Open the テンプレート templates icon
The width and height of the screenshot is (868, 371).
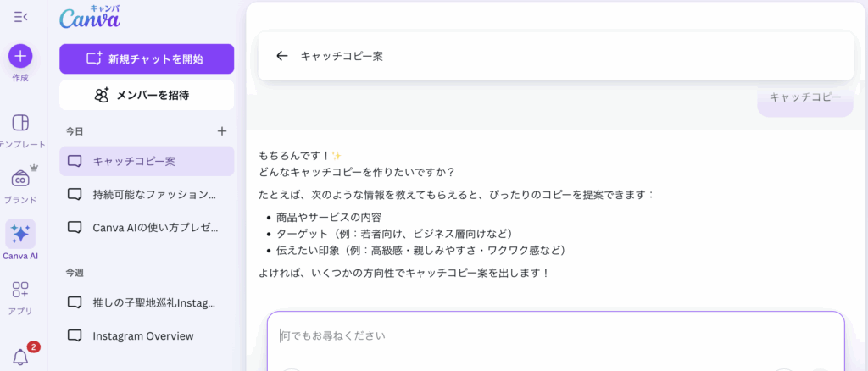pyautogui.click(x=20, y=123)
